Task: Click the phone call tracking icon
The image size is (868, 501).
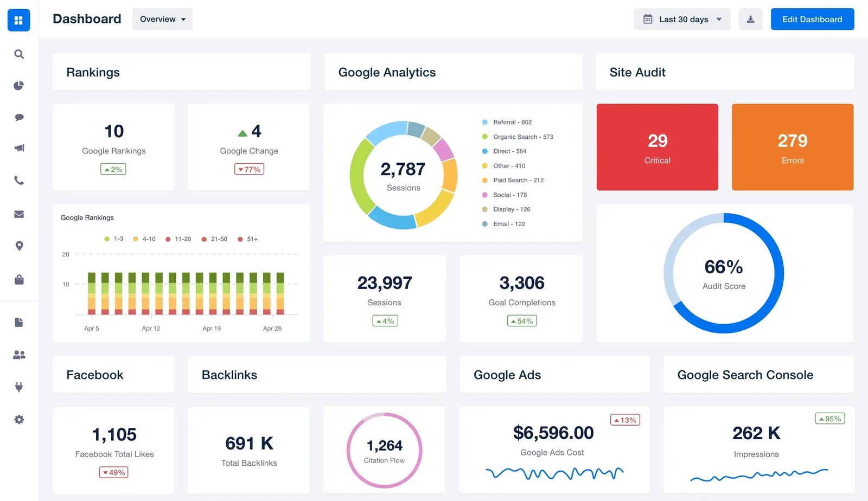Action: tap(19, 181)
